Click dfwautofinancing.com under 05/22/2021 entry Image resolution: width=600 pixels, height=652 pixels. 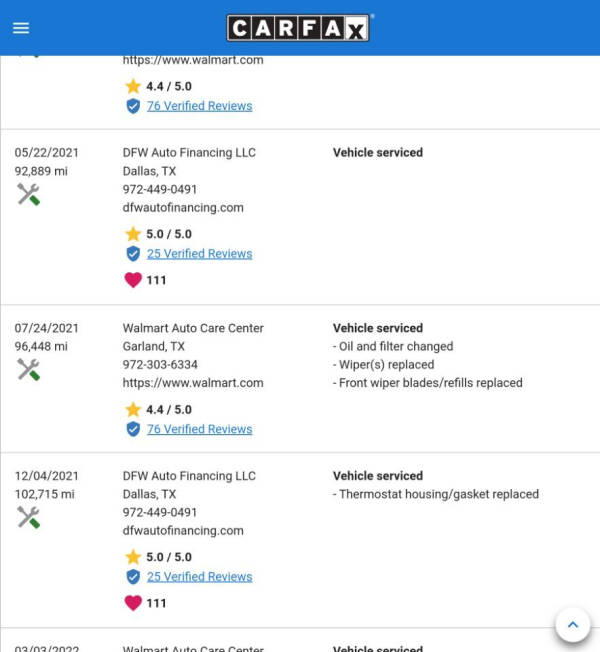[183, 208]
